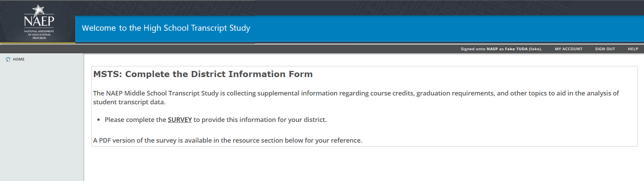Open the HELP menu item
The width and height of the screenshot is (644, 181).
[633, 49]
